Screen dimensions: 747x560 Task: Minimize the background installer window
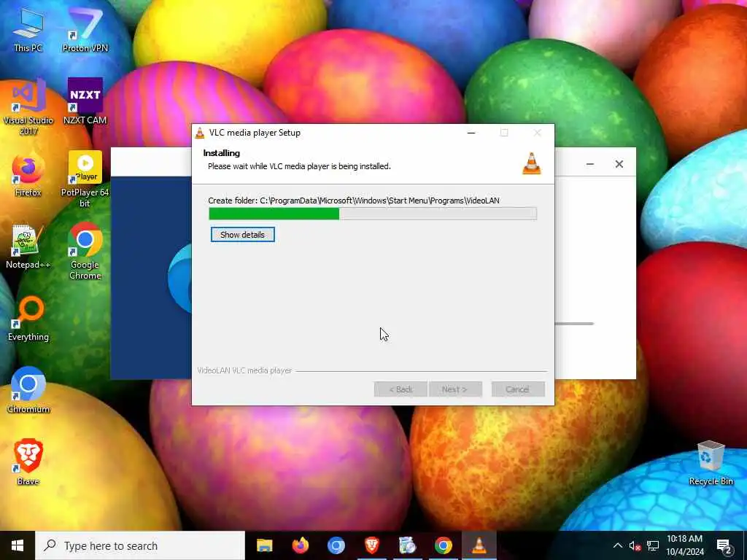589,164
